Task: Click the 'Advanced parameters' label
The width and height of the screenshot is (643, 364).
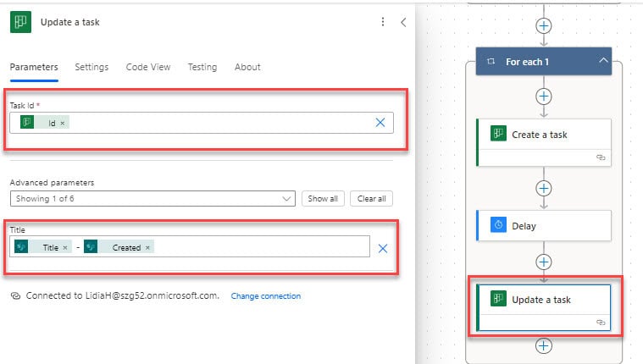Action: pyautogui.click(x=52, y=182)
